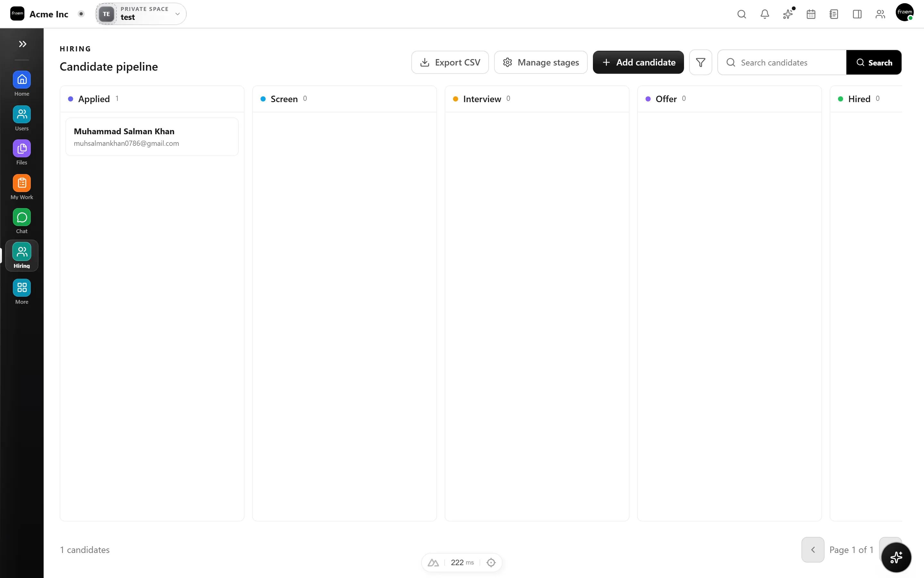Click the email muhsalmankhan0786@gmail.com
This screenshot has height=578, width=924.
(x=126, y=143)
